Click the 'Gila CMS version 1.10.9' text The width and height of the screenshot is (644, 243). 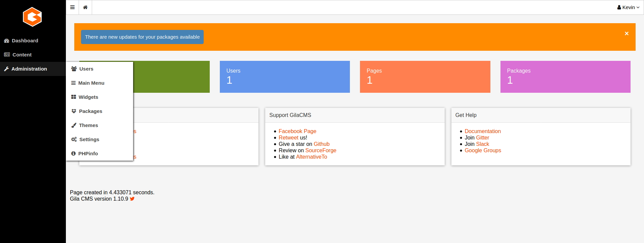pyautogui.click(x=99, y=199)
